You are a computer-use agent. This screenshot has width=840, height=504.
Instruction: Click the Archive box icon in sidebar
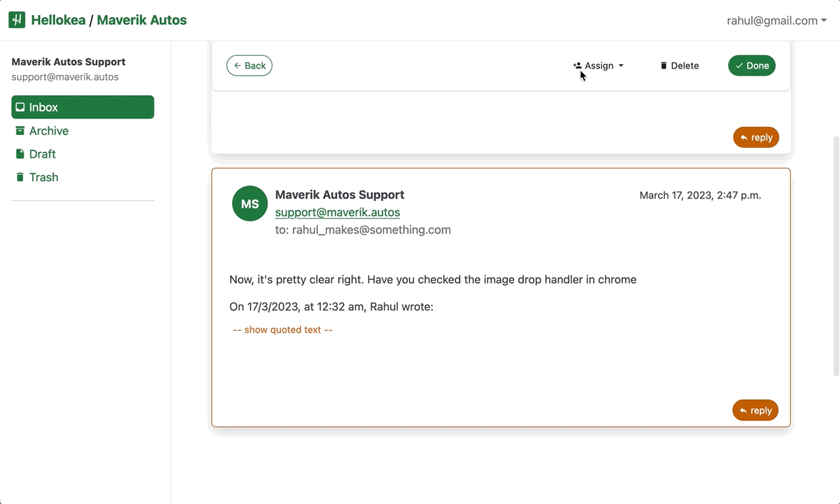[x=20, y=131]
